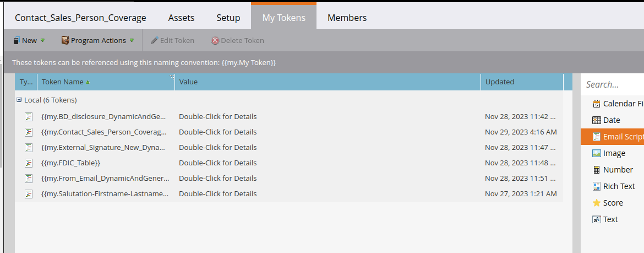Click the Edit Token button

[172, 40]
